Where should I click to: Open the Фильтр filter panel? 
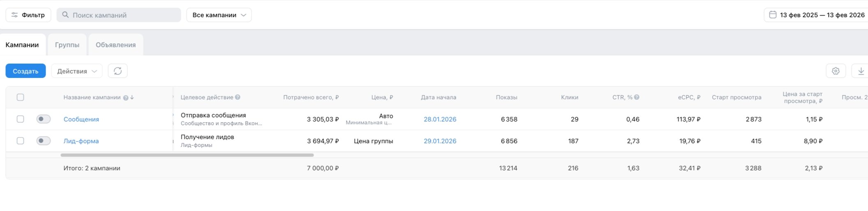pos(28,15)
